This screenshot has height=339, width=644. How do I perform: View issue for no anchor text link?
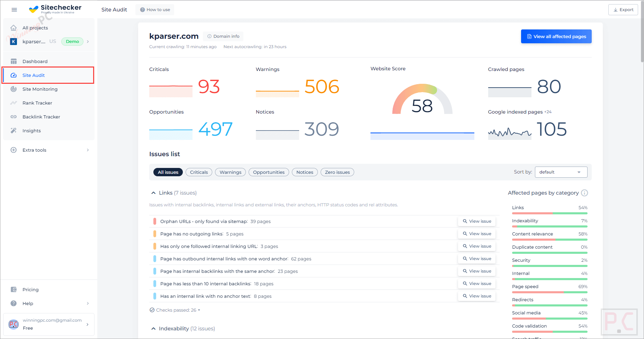click(477, 296)
